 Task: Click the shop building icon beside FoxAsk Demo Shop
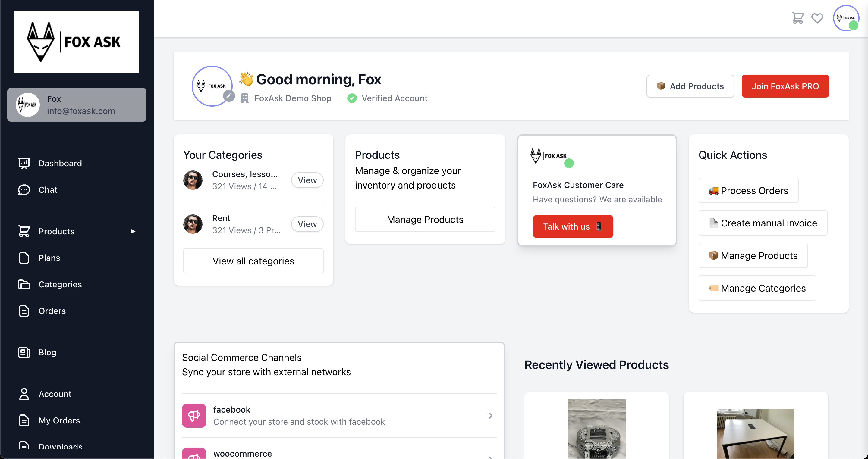click(245, 98)
